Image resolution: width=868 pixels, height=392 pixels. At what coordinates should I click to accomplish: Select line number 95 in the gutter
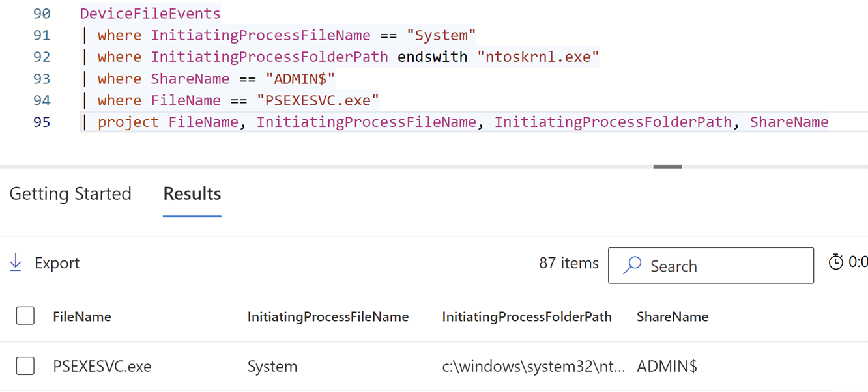pos(42,122)
